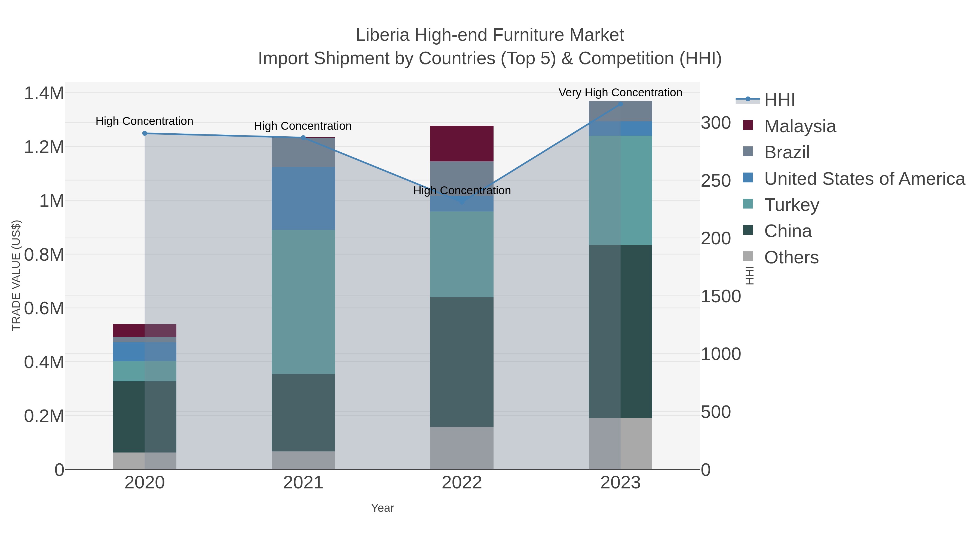Click the Turkey segment of the 2021 bar

tap(303, 302)
